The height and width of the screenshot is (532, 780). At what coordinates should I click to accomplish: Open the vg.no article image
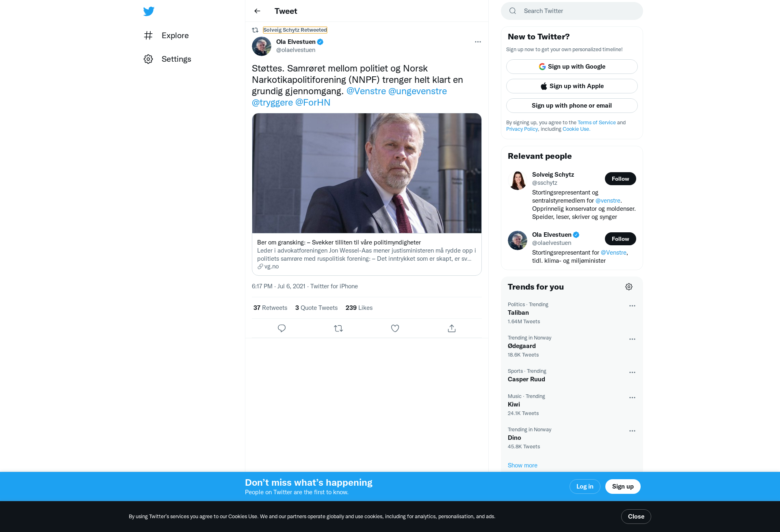point(367,173)
